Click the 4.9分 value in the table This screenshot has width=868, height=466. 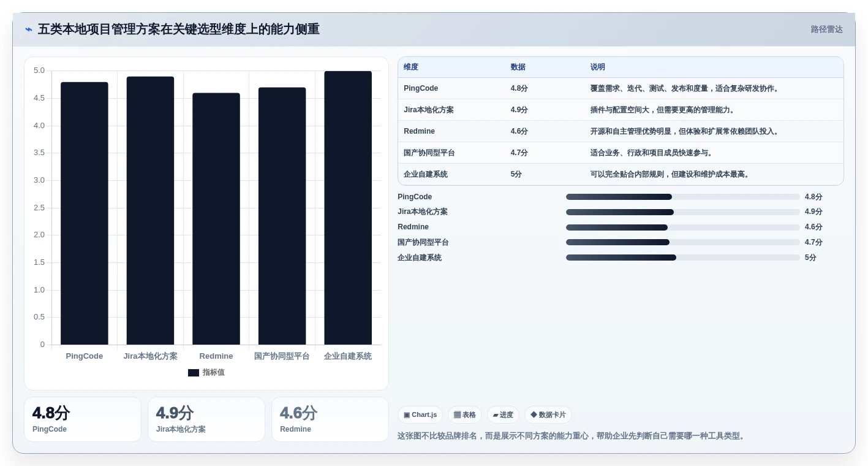click(519, 110)
